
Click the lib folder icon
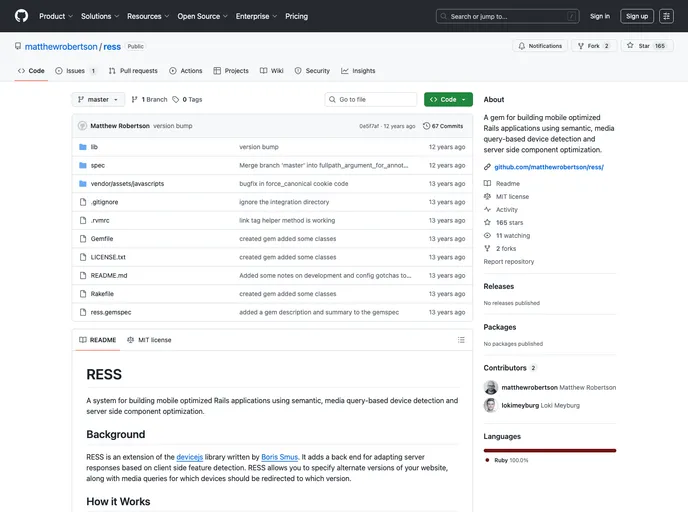pyautogui.click(x=82, y=147)
